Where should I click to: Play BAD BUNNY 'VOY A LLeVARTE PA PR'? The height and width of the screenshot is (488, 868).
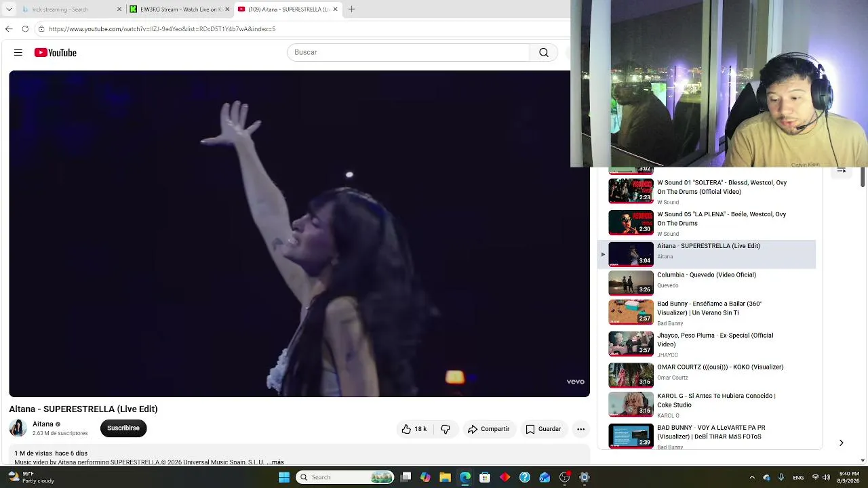711,432
